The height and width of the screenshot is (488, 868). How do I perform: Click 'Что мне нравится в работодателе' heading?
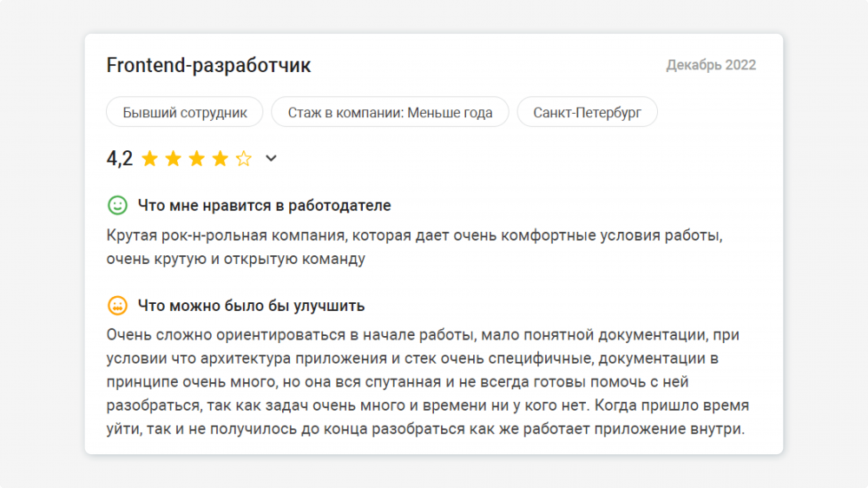coord(264,206)
